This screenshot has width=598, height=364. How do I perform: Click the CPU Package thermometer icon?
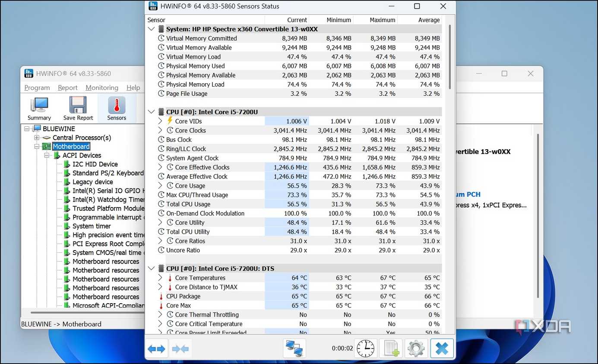pyautogui.click(x=161, y=296)
